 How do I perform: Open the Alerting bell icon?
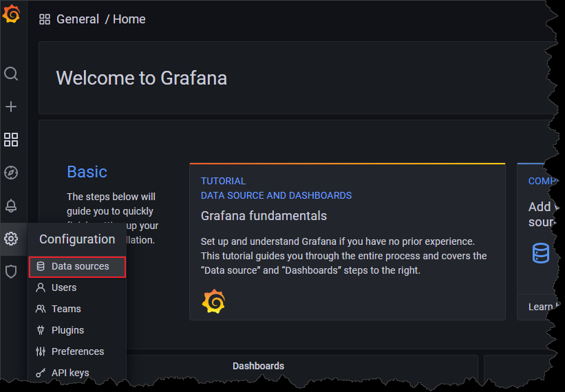click(11, 206)
